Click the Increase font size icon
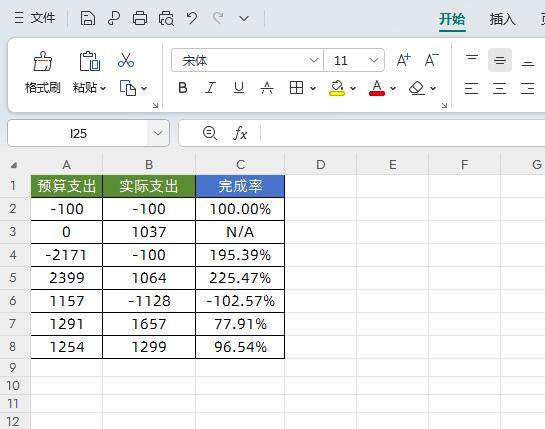 pyautogui.click(x=404, y=60)
